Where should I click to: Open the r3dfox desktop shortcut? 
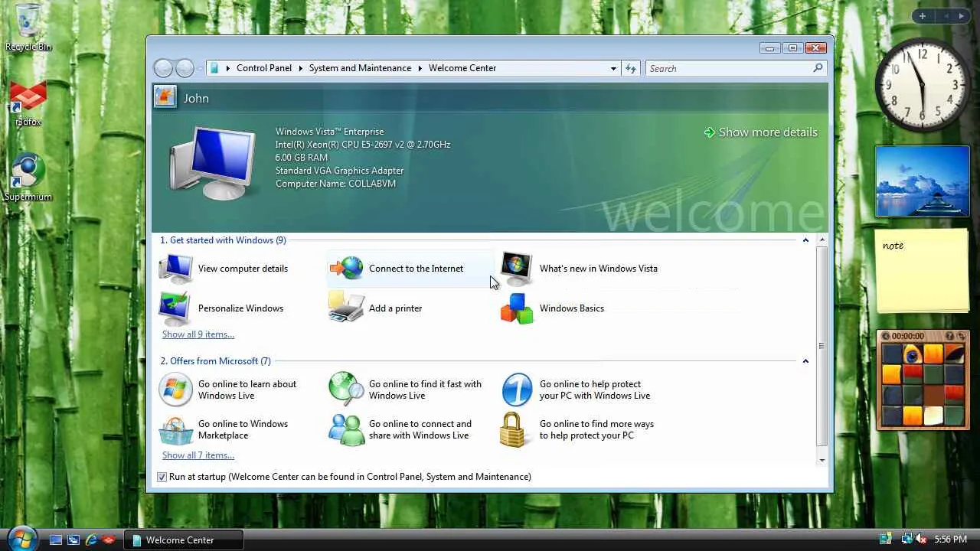coord(28,97)
